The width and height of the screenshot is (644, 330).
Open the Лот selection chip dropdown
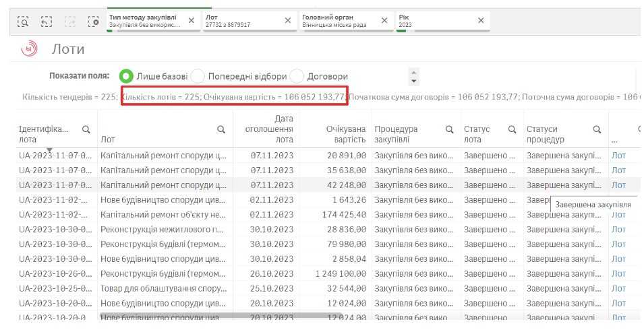pyautogui.click(x=243, y=20)
